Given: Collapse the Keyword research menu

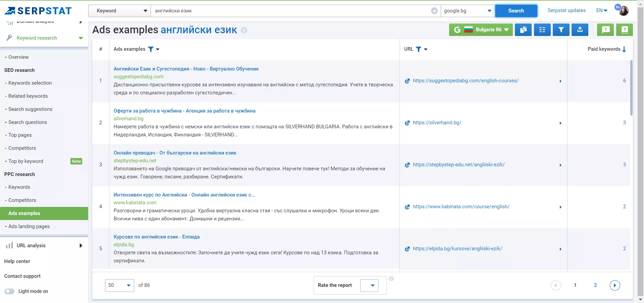Looking at the screenshot, I should (x=81, y=38).
